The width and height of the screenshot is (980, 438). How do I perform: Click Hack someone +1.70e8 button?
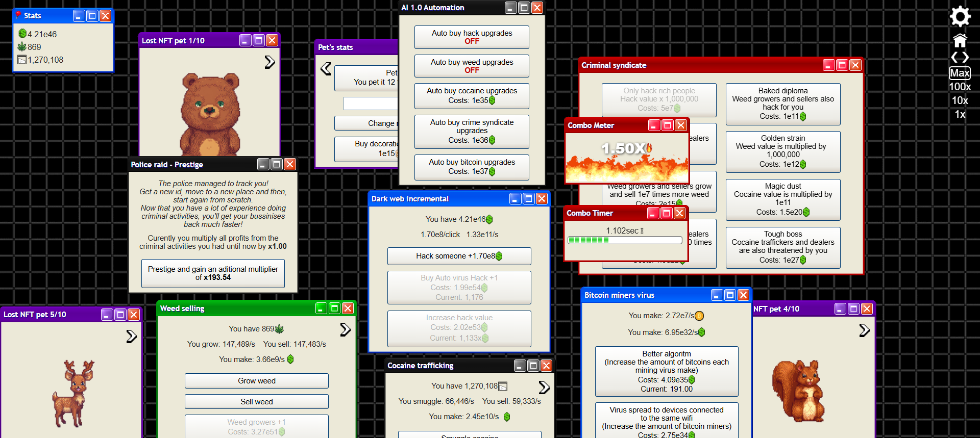pos(459,256)
